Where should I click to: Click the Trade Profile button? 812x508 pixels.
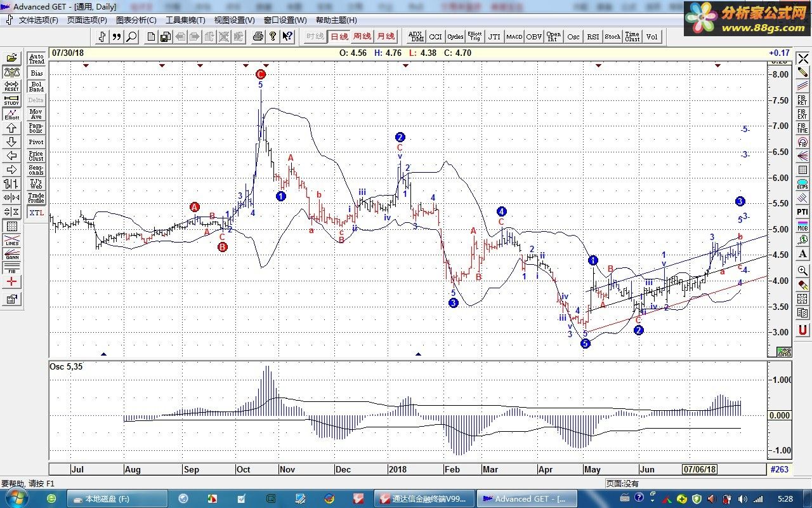36,197
